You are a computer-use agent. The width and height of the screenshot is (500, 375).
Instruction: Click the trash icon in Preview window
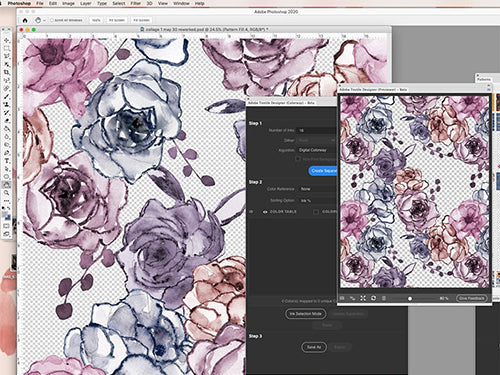pos(384,298)
